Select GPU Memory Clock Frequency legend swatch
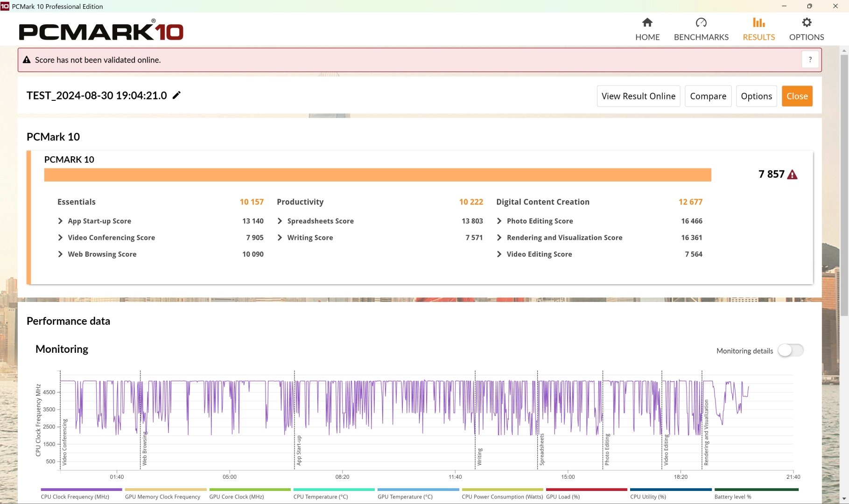The image size is (849, 504). click(x=166, y=490)
